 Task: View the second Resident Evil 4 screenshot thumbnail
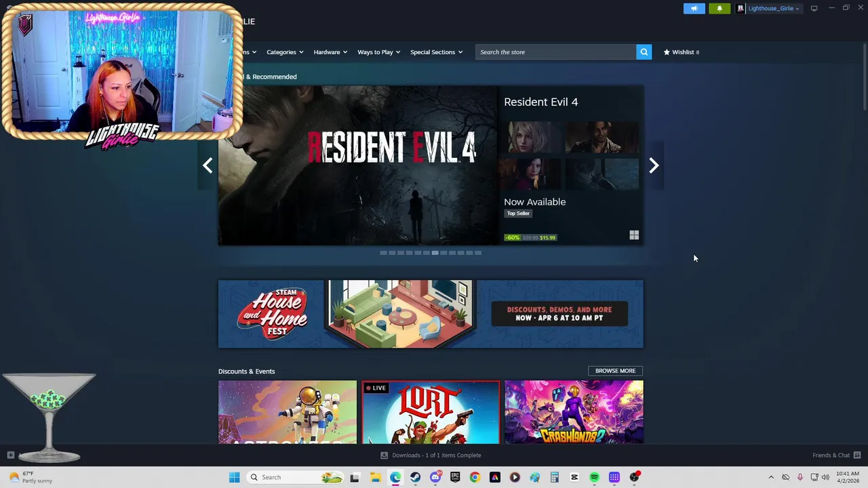pos(602,138)
